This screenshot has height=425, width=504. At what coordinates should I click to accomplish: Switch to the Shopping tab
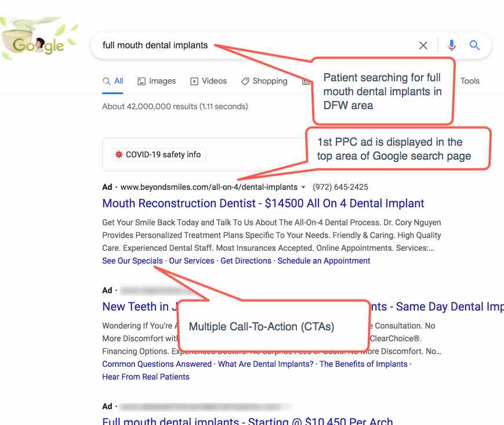tap(264, 81)
